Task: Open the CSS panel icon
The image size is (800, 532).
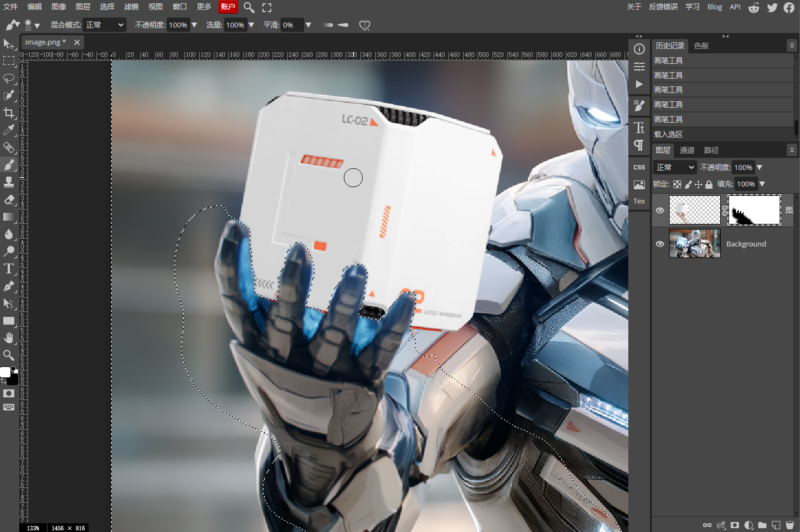Action: coord(639,167)
